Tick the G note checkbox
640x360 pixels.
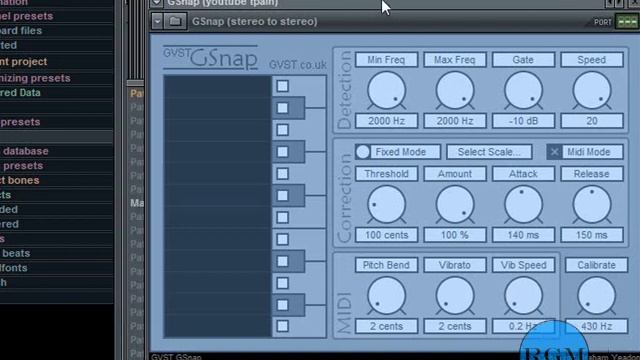click(x=282, y=173)
